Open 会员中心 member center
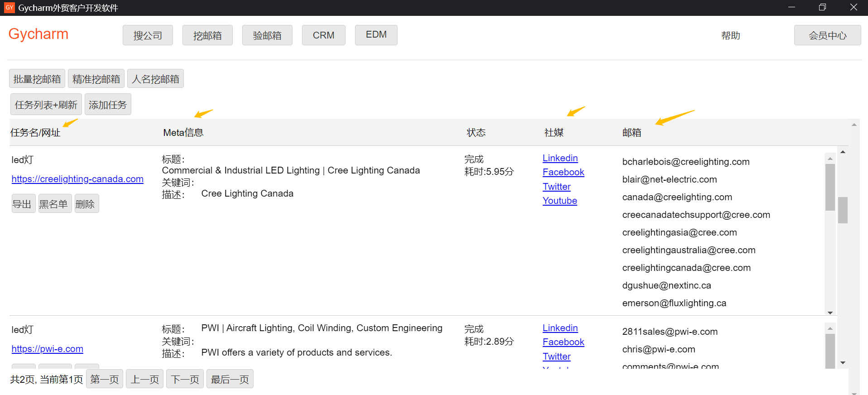The width and height of the screenshot is (868, 395). (x=827, y=35)
